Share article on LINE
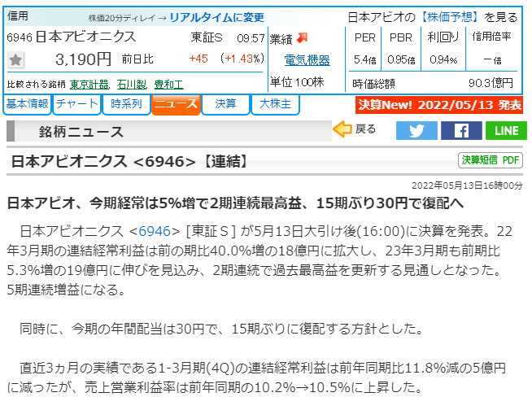The width and height of the screenshot is (532, 397). (506, 131)
